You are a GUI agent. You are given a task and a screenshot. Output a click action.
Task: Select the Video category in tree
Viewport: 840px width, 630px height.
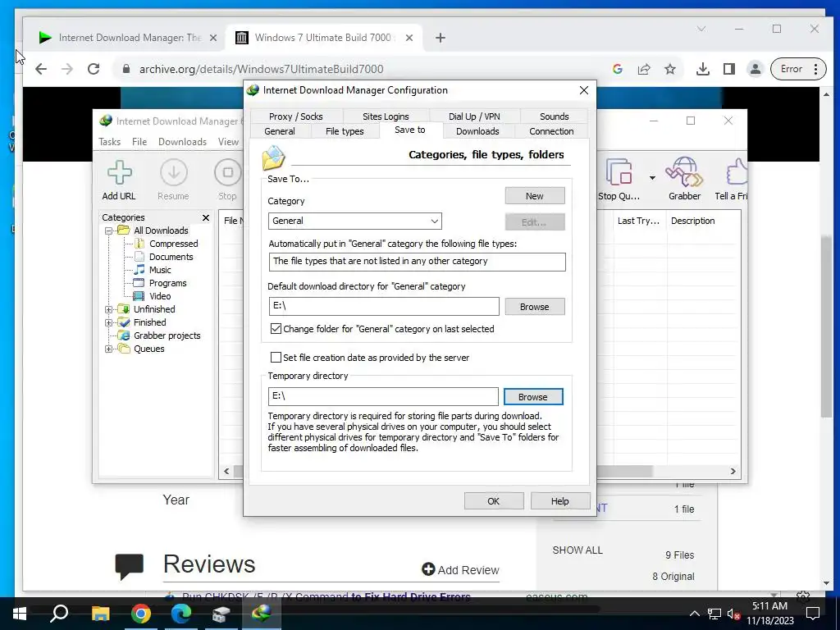(x=160, y=296)
